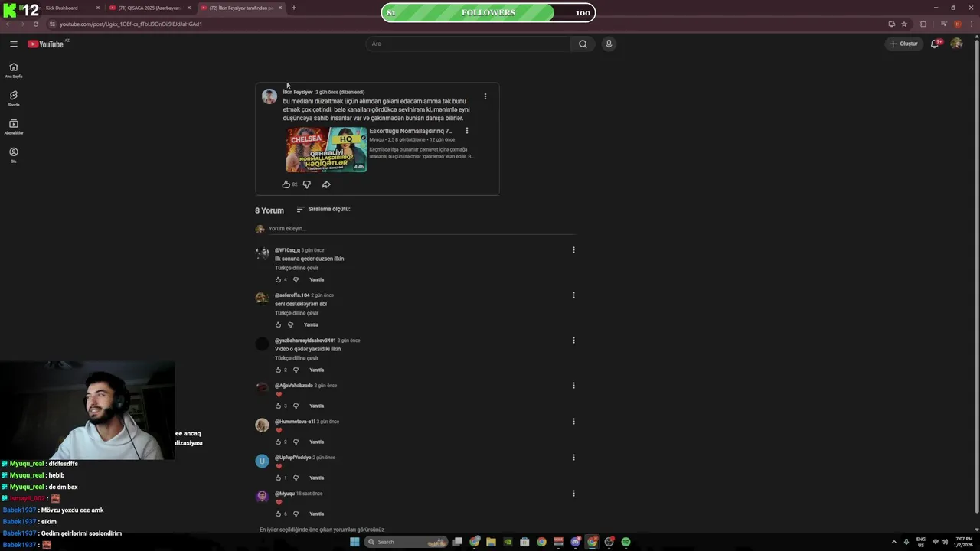Image resolution: width=980 pixels, height=551 pixels.
Task: Reply to @seferoffa.104 with Yanıtla
Action: point(311,324)
